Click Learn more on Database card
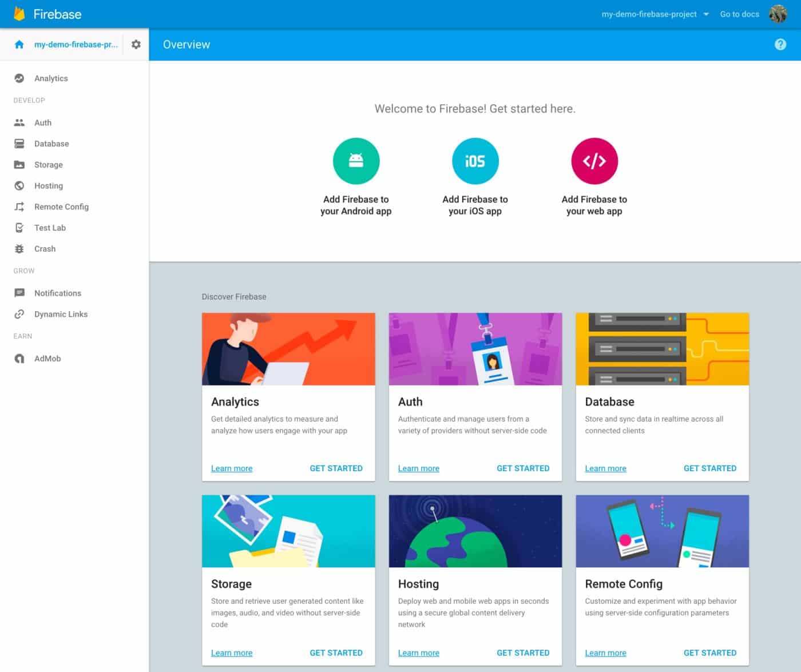 coord(605,468)
